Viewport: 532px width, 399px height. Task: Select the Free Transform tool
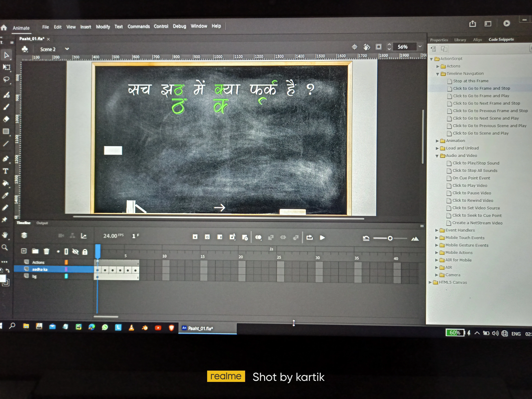click(x=6, y=67)
